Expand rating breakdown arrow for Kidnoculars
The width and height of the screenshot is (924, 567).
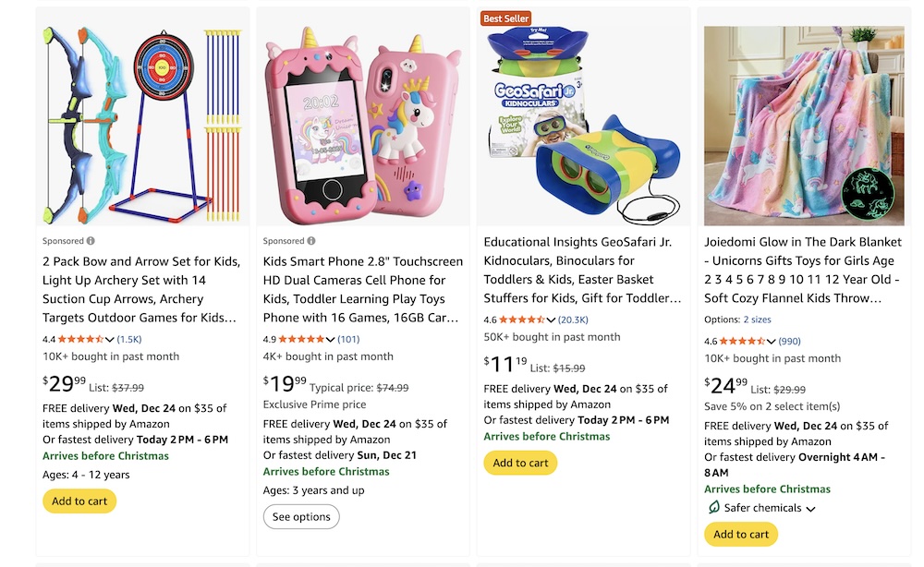pos(551,320)
